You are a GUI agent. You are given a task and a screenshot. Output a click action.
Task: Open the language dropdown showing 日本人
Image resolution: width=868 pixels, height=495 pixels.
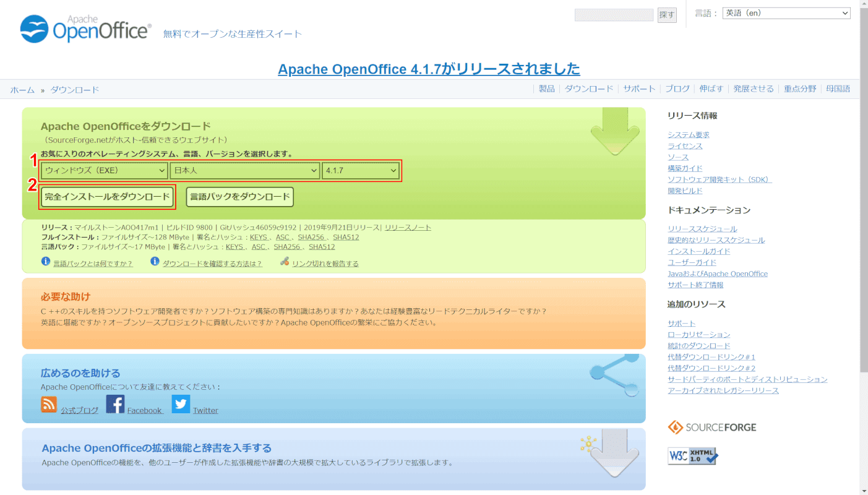pos(245,171)
